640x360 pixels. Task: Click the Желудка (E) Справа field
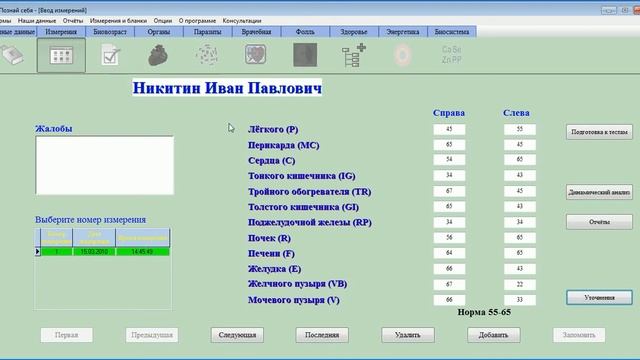click(x=449, y=269)
